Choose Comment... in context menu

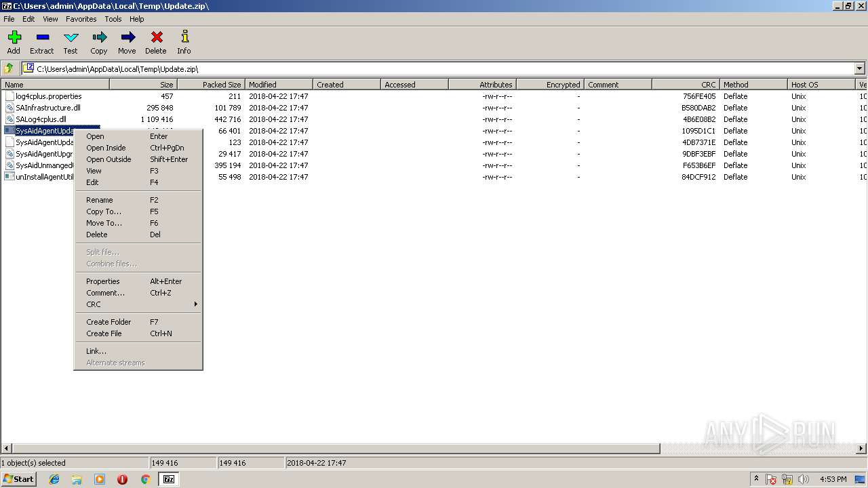click(138, 293)
